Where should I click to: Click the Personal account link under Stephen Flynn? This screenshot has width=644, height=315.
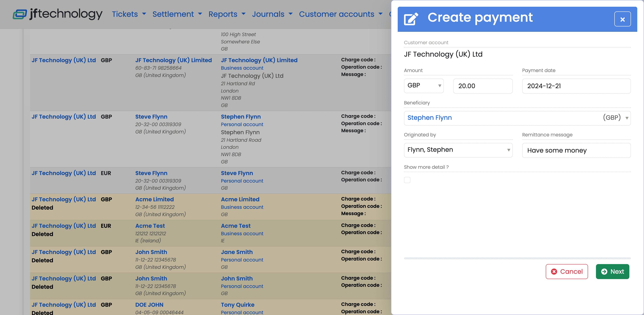(242, 124)
